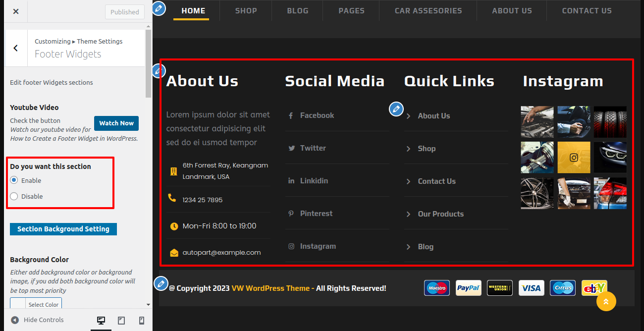Click the Facebook link under Social Media
This screenshot has height=331, width=644.
coord(317,115)
